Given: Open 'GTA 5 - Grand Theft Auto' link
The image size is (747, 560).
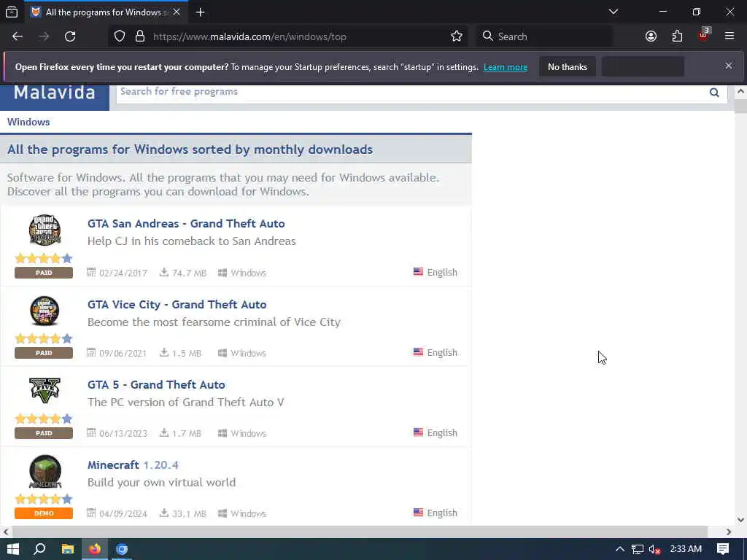Looking at the screenshot, I should coord(156,384).
